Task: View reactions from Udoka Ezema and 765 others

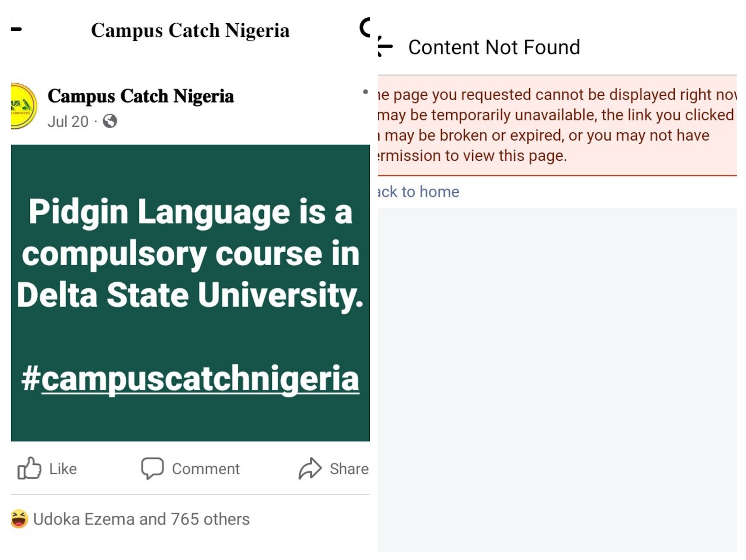Action: click(141, 519)
